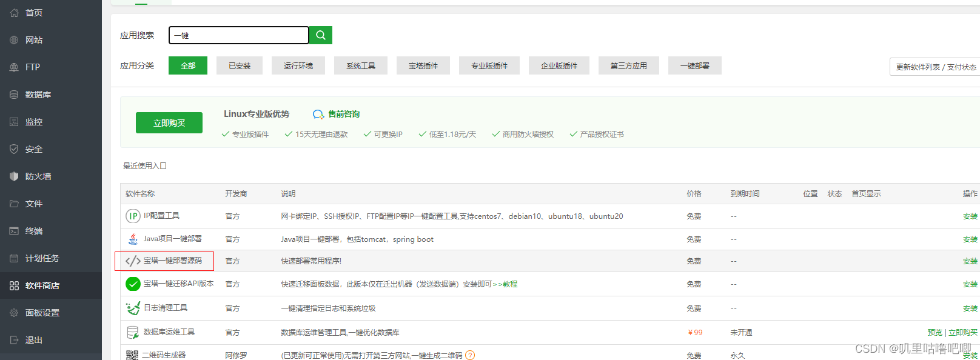Click the 数据库运维工具 app icon
This screenshot has height=360, width=980.
pos(133,332)
